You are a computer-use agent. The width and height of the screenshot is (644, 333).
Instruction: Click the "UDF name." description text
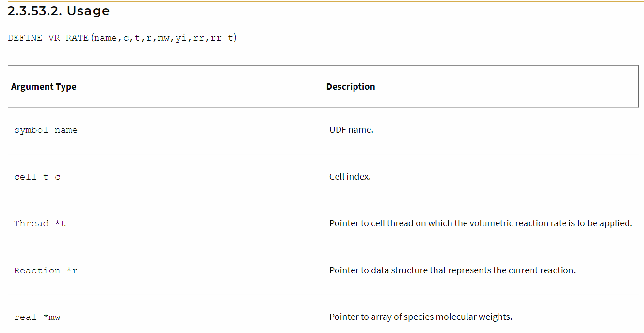351,130
